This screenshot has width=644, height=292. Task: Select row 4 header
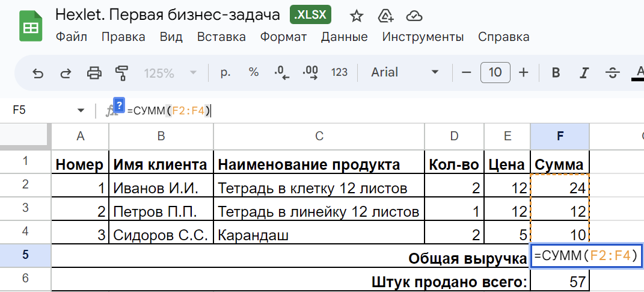25,232
